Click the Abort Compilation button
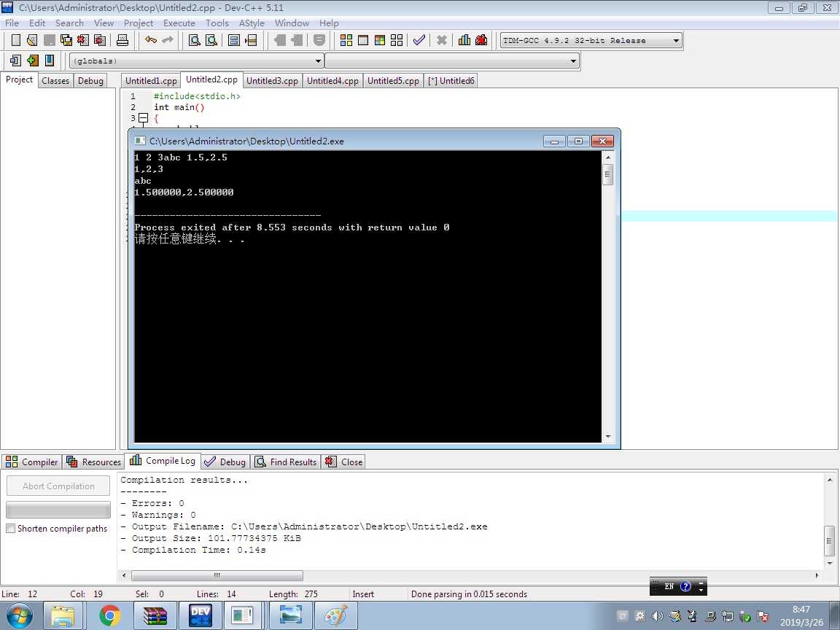The image size is (840, 630). point(58,486)
